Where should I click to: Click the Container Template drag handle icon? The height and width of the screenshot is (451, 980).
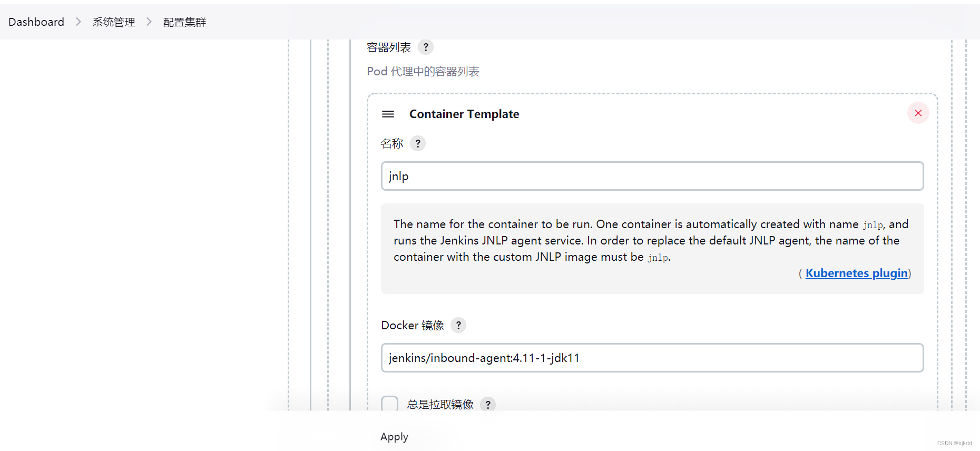(x=388, y=114)
